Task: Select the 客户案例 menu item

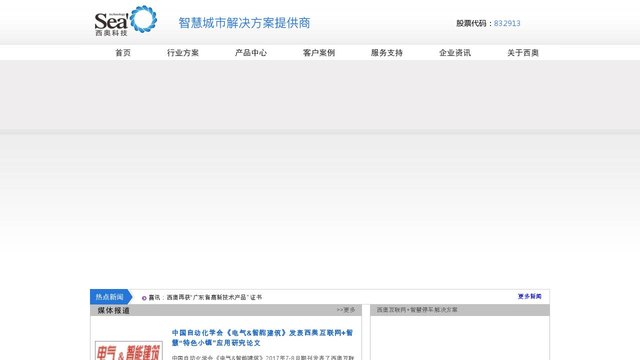Action: (x=319, y=53)
